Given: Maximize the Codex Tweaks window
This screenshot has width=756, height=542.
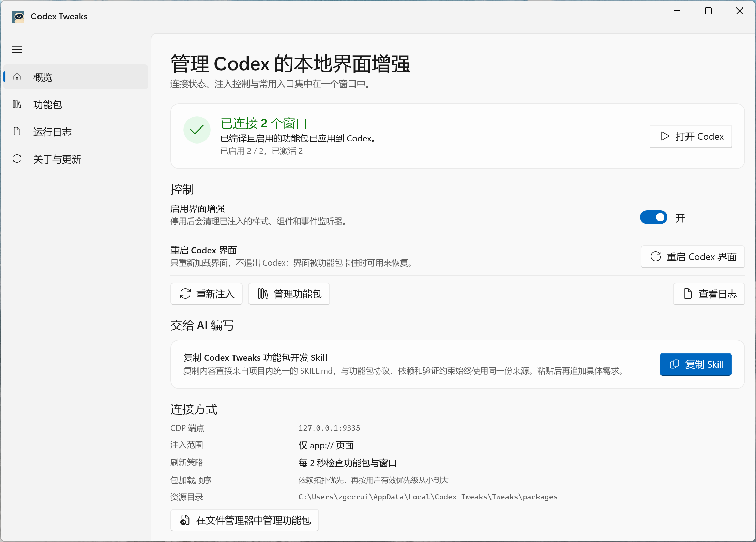Looking at the screenshot, I should tap(708, 11).
